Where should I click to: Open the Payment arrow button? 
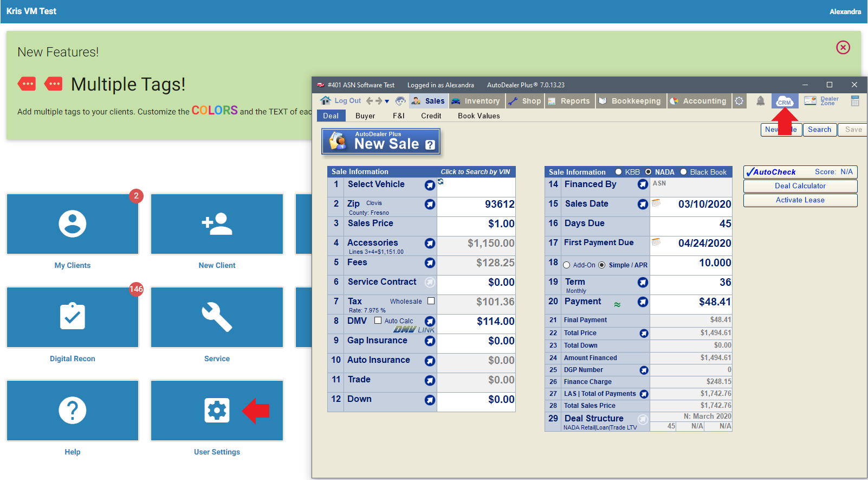pyautogui.click(x=643, y=302)
